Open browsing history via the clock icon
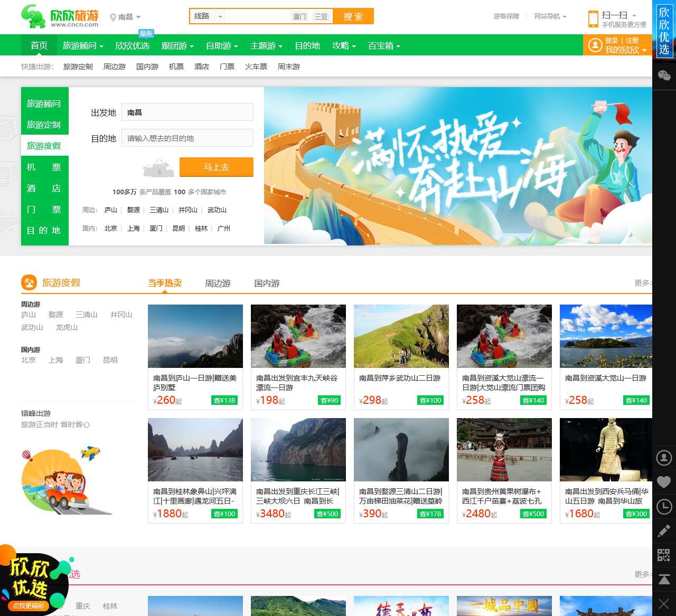The image size is (676, 616). coord(664,507)
